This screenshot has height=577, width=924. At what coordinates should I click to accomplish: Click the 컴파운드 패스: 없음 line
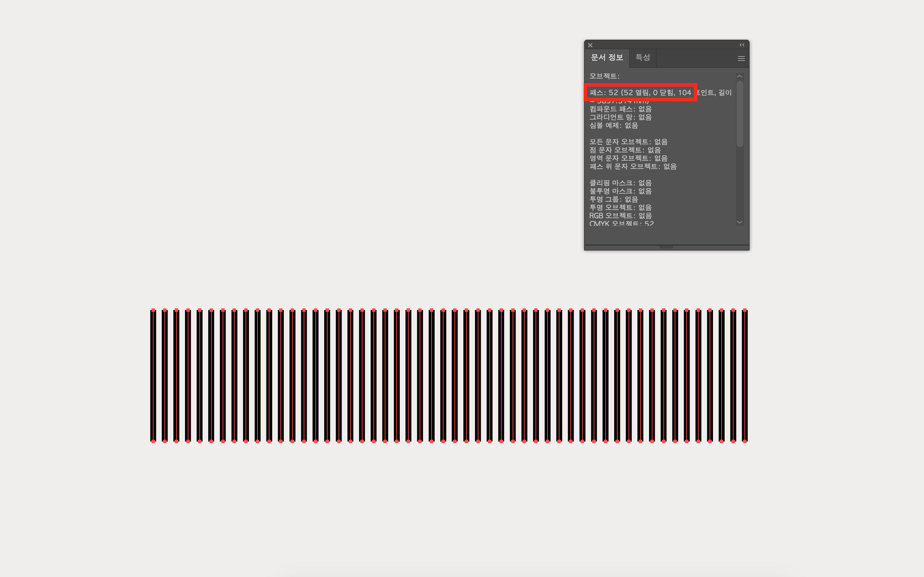620,109
